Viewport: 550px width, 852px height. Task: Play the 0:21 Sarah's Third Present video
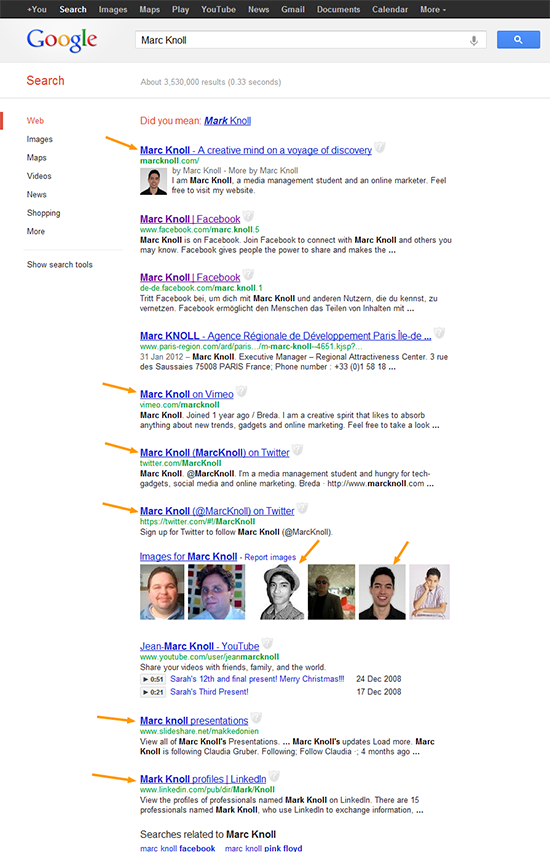click(153, 692)
